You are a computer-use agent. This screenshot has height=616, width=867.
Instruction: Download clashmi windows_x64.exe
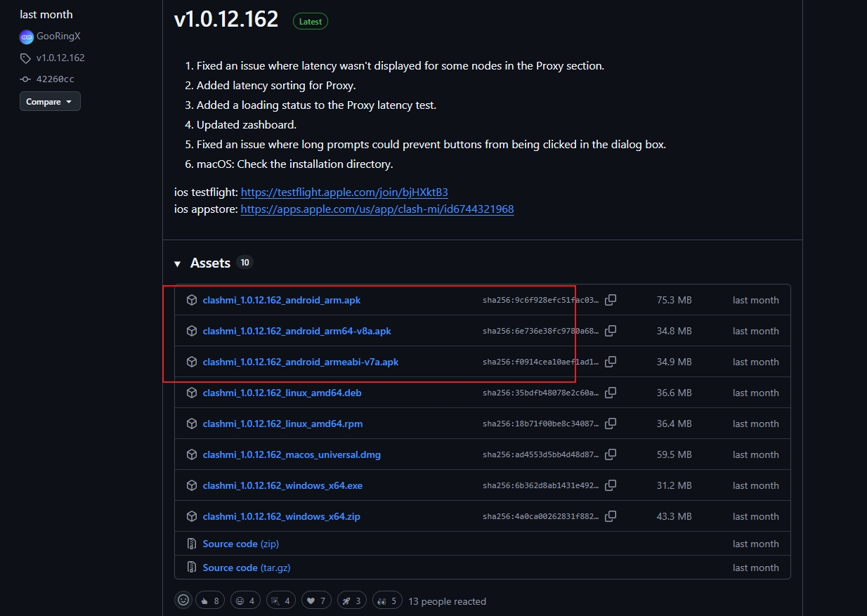tap(282, 485)
